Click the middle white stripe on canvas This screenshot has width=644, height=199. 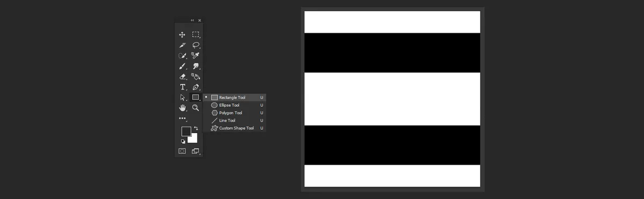pyautogui.click(x=392, y=99)
